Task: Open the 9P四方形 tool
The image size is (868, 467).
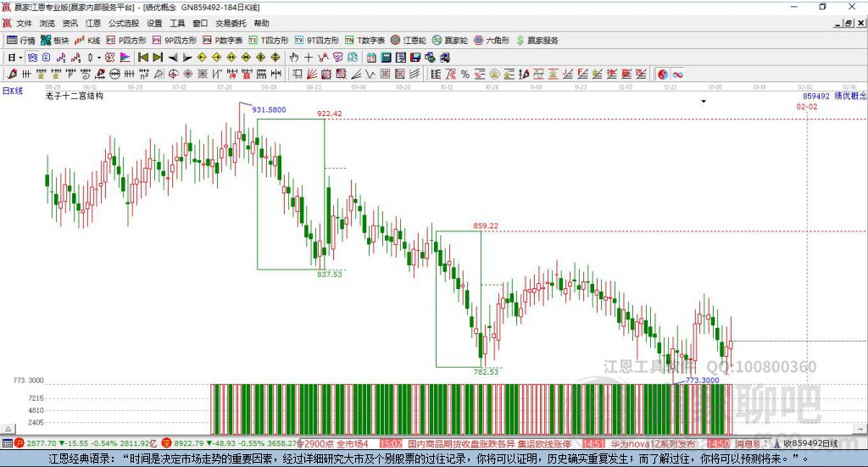Action: coord(175,41)
